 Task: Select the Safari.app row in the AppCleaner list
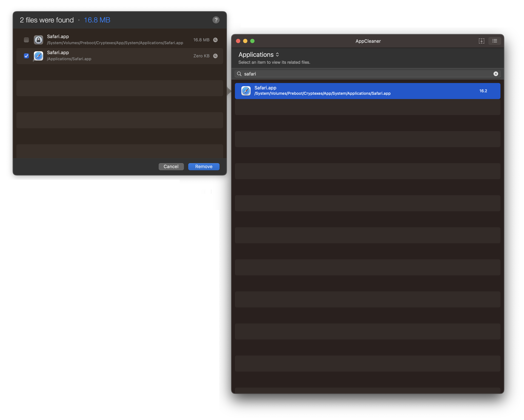point(367,91)
